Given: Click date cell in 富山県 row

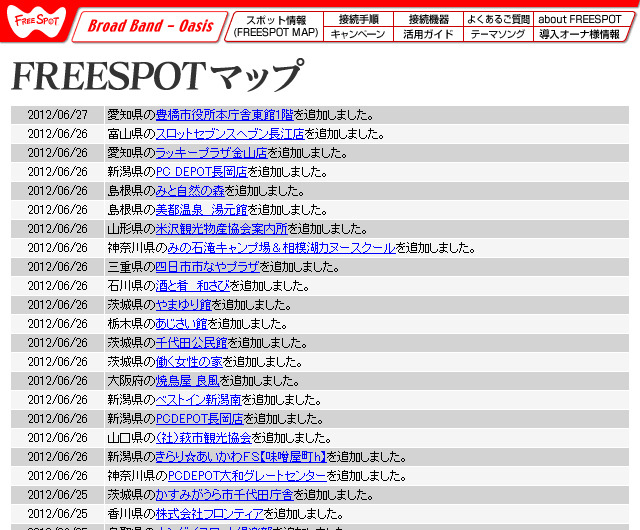Looking at the screenshot, I should coord(58,134).
